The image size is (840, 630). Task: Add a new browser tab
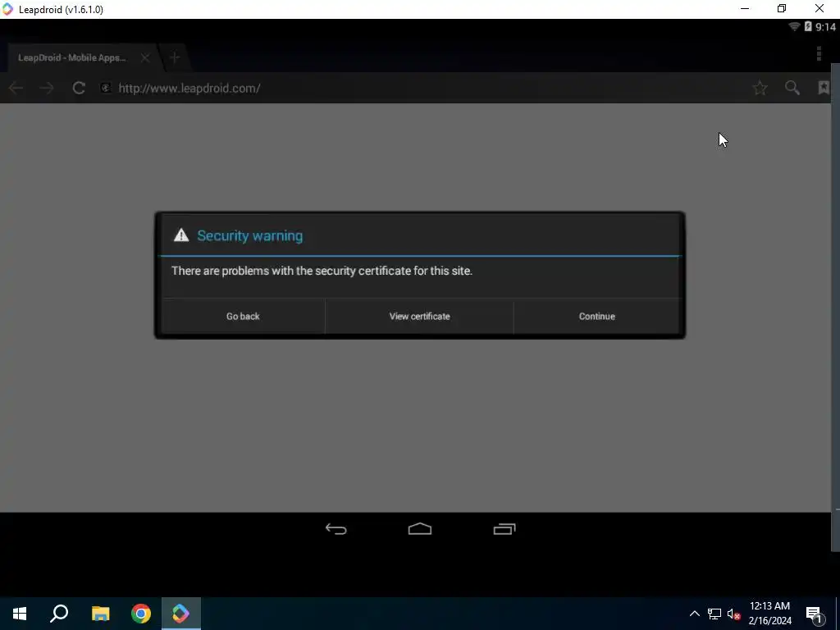pyautogui.click(x=175, y=58)
